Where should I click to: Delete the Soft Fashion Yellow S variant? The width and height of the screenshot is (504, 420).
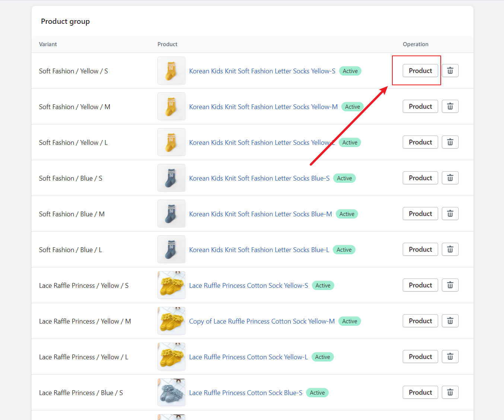[x=450, y=71]
